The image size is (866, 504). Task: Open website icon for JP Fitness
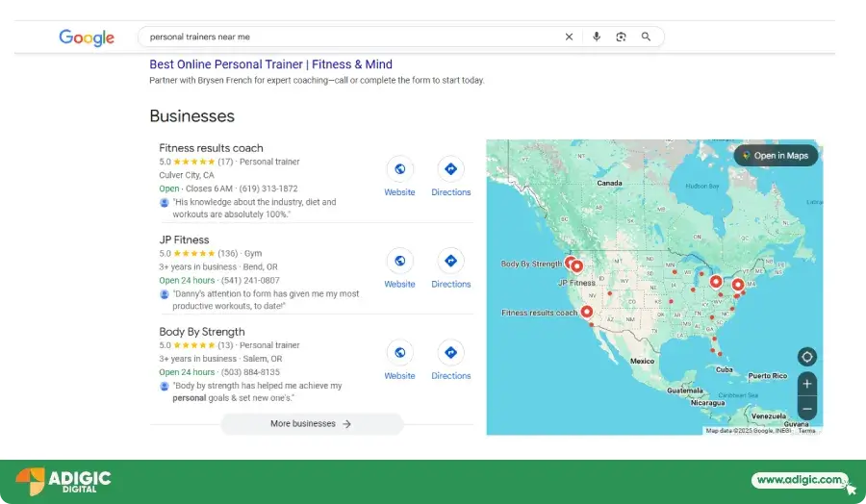tap(400, 261)
